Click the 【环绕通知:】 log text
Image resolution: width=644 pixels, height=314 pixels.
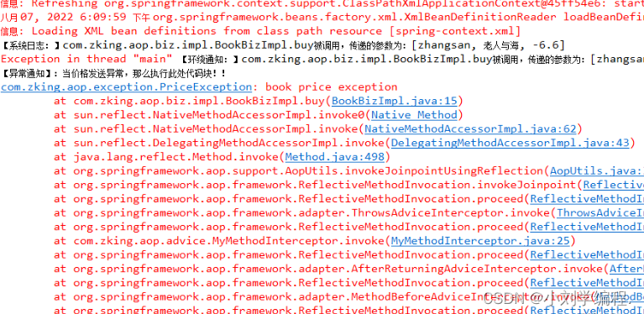(412, 59)
